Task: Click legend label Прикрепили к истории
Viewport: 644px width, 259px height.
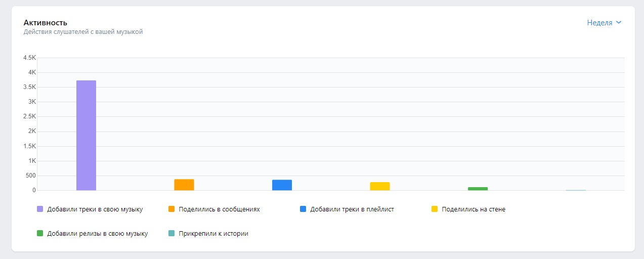Action: point(213,234)
